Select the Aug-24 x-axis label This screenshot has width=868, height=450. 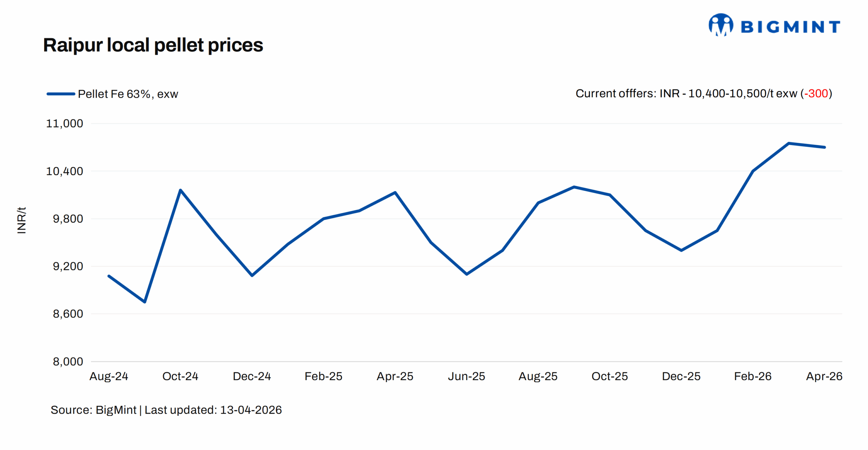108,376
